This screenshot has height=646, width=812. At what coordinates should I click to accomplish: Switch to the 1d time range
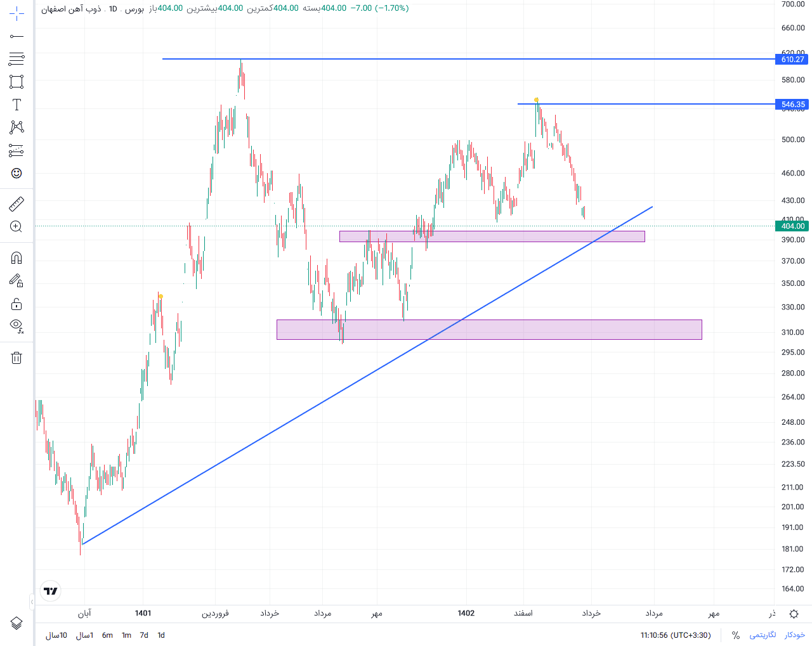[x=161, y=635]
